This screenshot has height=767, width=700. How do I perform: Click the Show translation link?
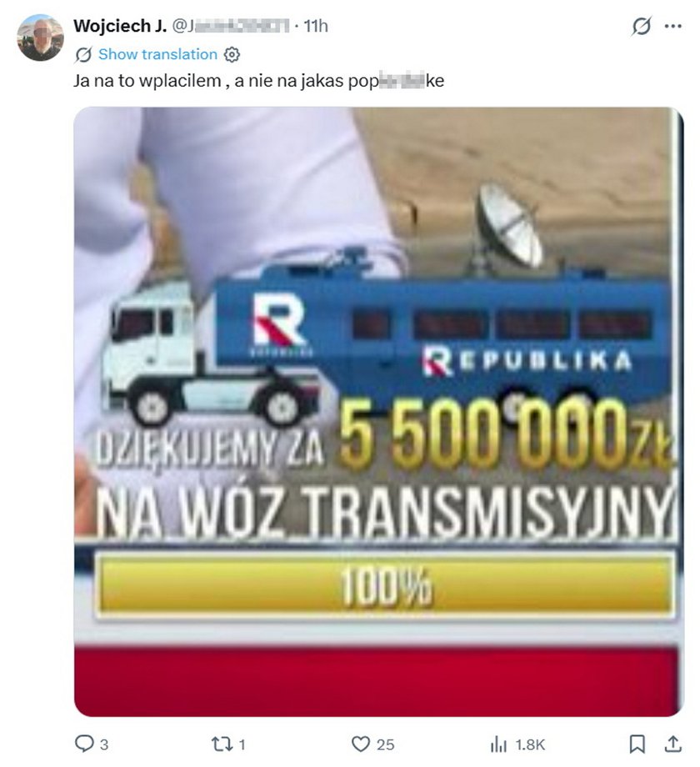click(157, 54)
